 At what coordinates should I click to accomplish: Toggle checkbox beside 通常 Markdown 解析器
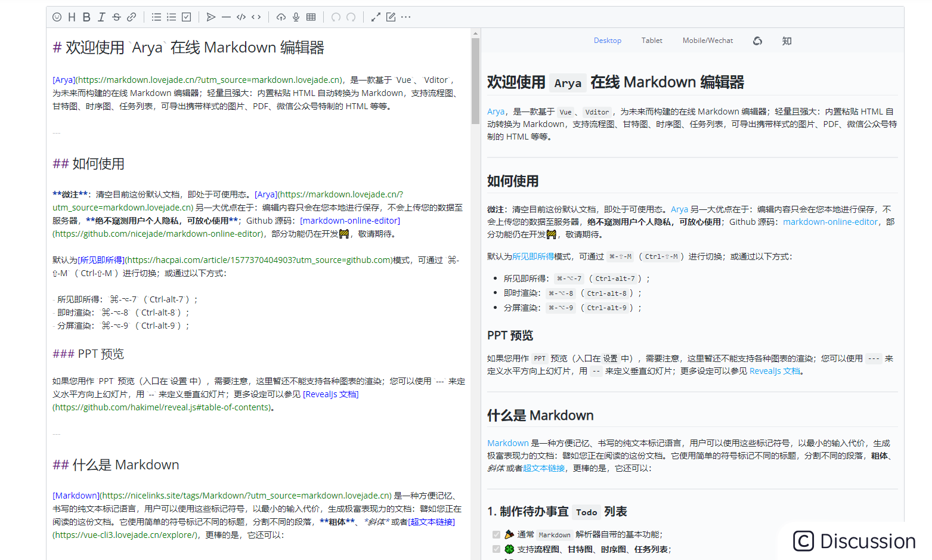click(x=496, y=534)
